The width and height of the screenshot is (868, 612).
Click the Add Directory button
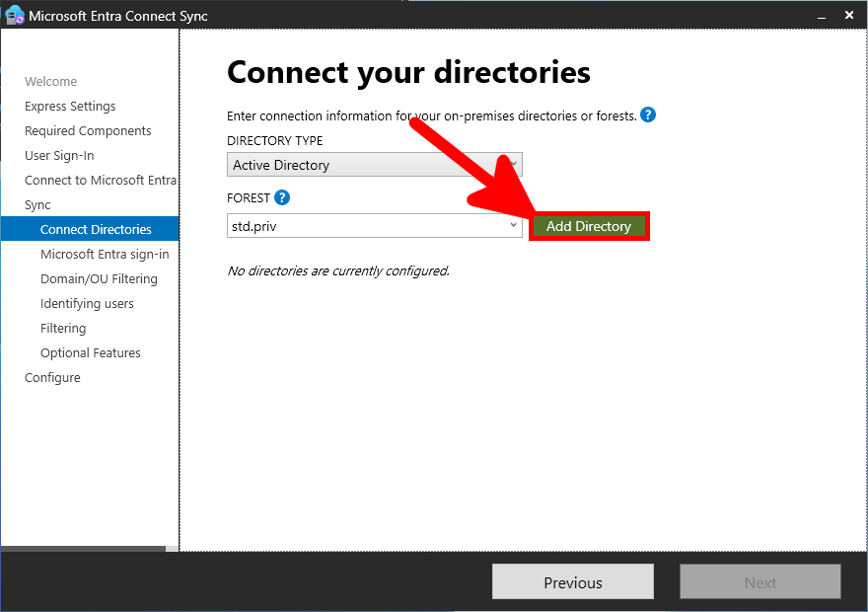point(589,225)
